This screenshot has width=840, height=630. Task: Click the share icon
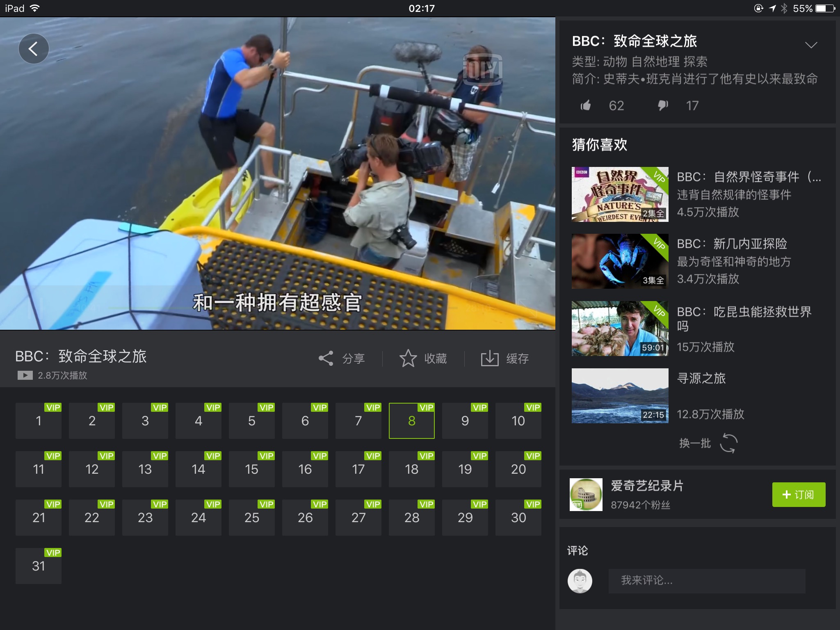tap(326, 358)
